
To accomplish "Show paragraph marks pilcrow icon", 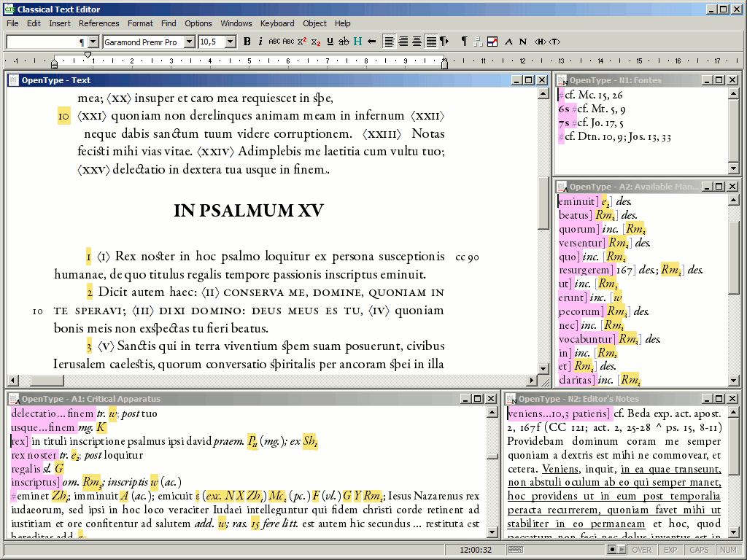I will coord(464,42).
